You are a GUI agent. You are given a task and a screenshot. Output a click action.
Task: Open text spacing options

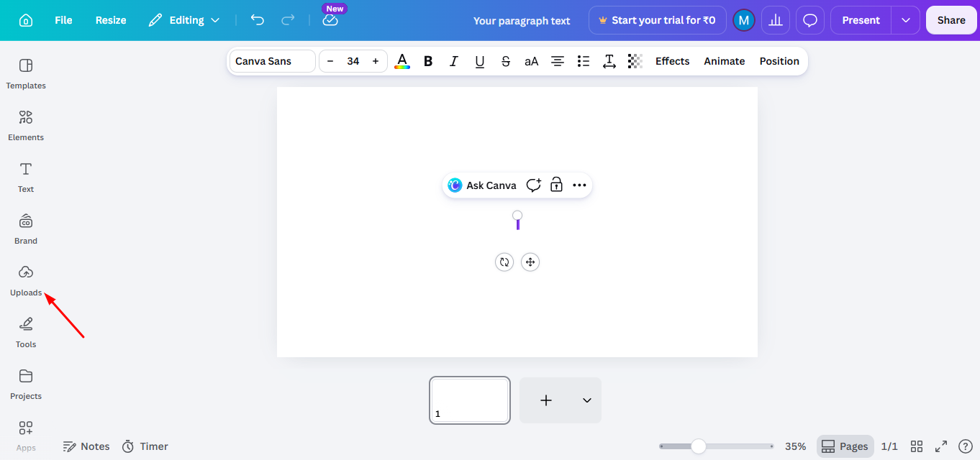click(609, 61)
